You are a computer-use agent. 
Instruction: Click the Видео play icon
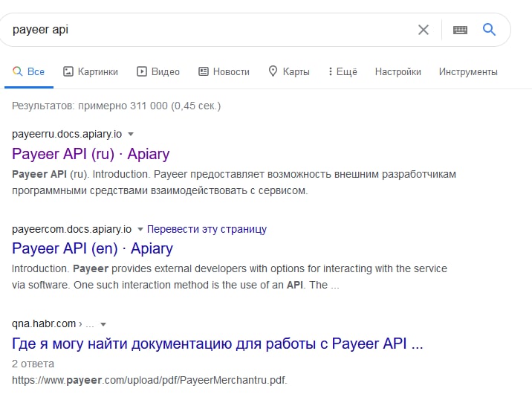(142, 72)
